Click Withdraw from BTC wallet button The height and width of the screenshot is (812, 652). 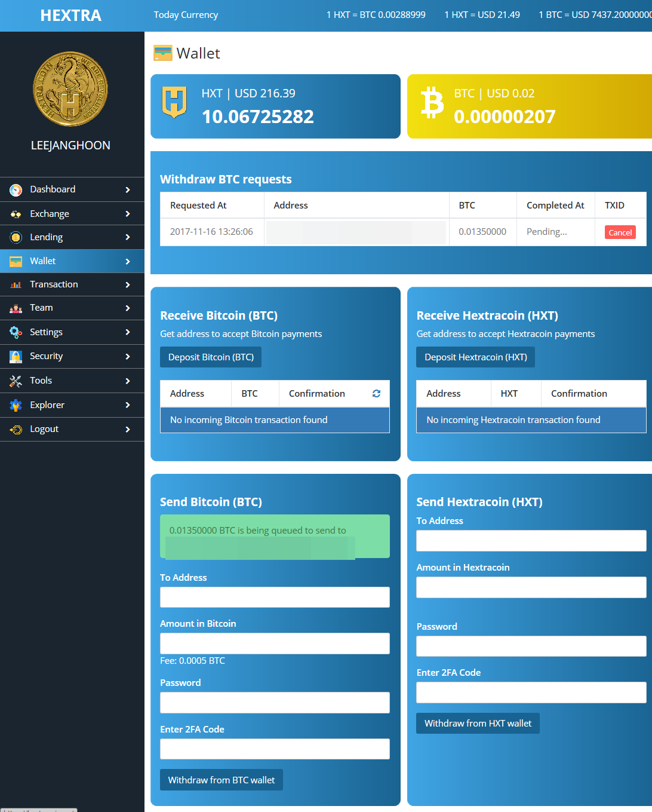(222, 780)
